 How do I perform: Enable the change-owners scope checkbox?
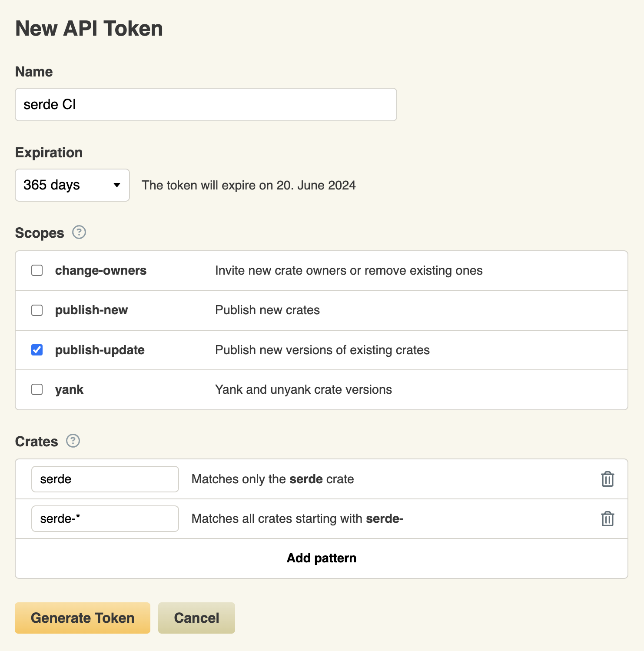[37, 270]
